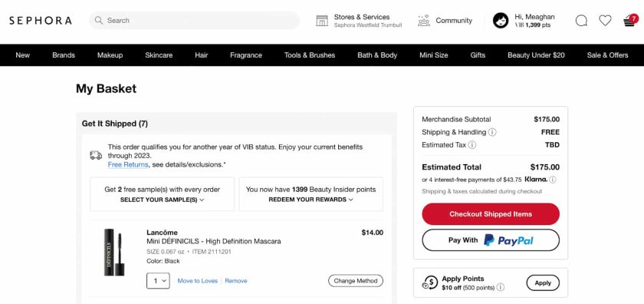Click the Stores & Services building icon
This screenshot has width=644, height=304.
(322, 21)
